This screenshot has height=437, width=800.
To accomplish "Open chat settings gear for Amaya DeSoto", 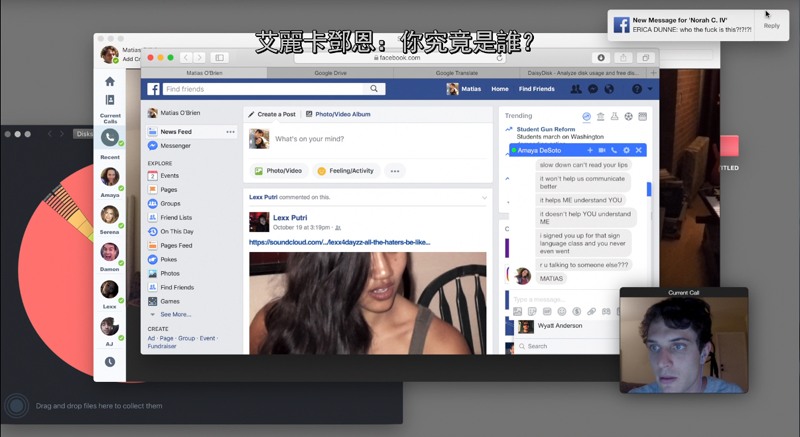I will tap(627, 150).
